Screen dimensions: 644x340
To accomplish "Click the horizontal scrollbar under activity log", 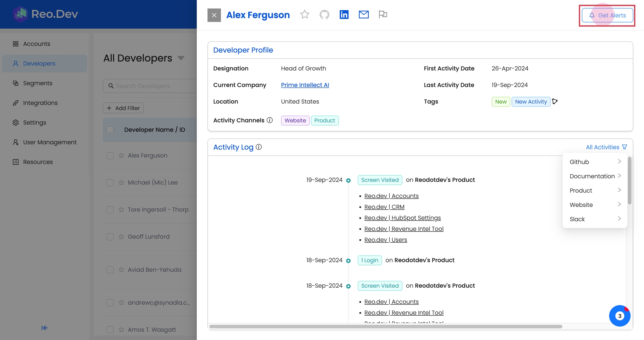I will pyautogui.click(x=386, y=327).
